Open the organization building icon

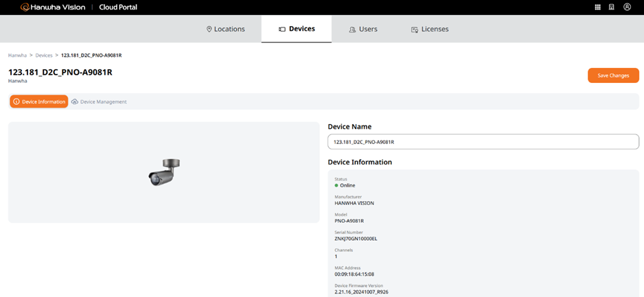point(611,7)
